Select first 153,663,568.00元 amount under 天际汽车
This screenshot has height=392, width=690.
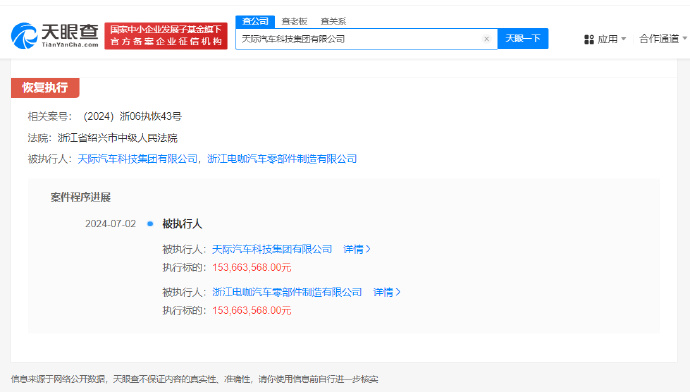click(252, 267)
